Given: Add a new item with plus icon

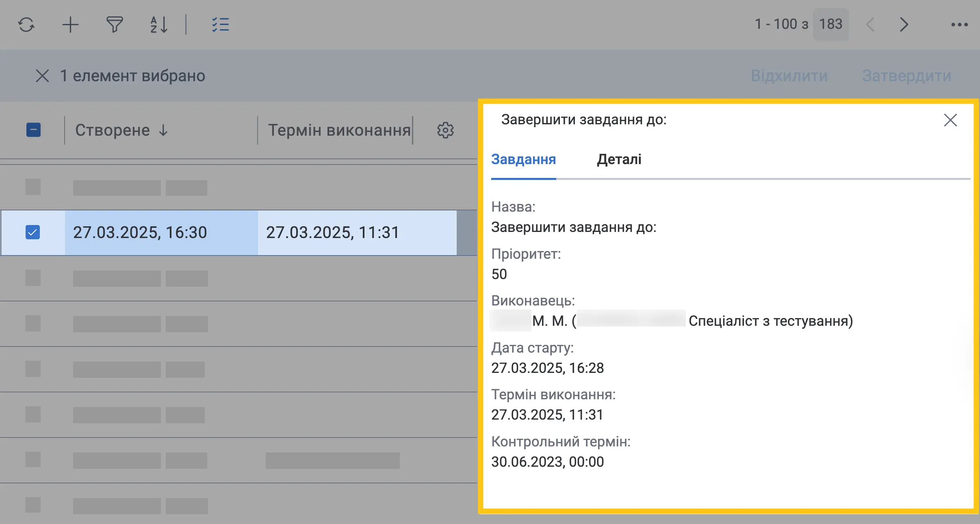Looking at the screenshot, I should 70,24.
